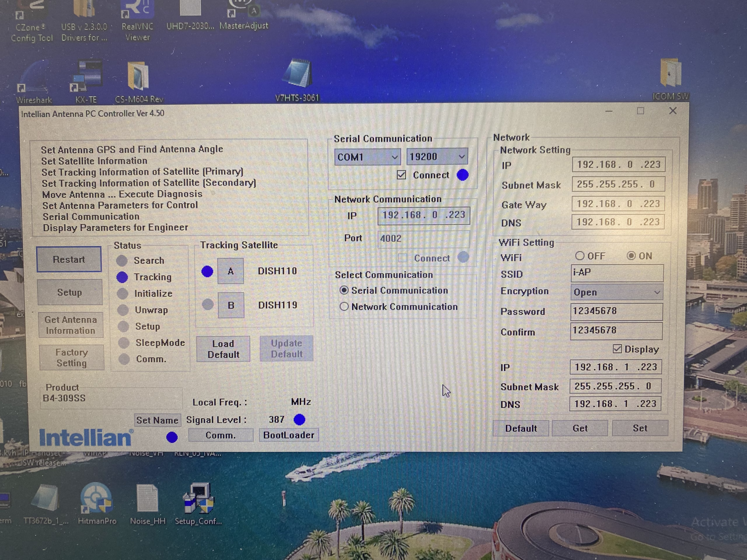The height and width of the screenshot is (560, 747).
Task: Turn WiFi ON radio button
Action: 631,256
